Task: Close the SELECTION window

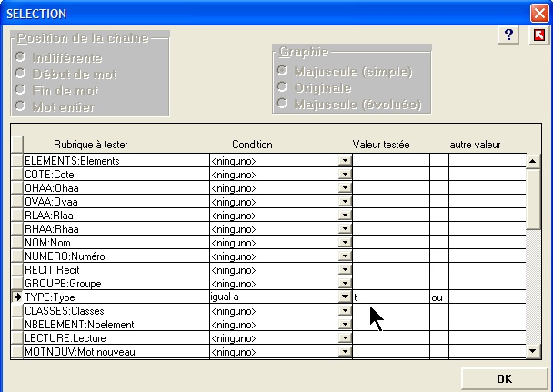Action: pos(538,13)
